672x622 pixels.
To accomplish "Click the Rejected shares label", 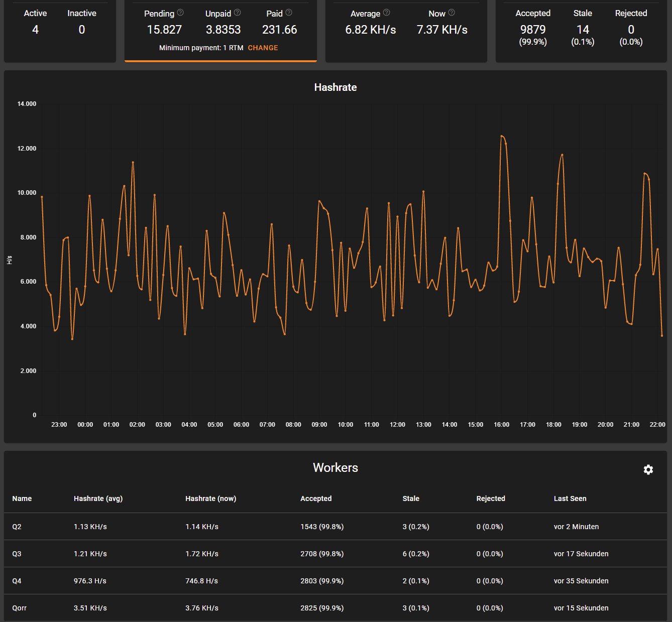I will [x=631, y=14].
